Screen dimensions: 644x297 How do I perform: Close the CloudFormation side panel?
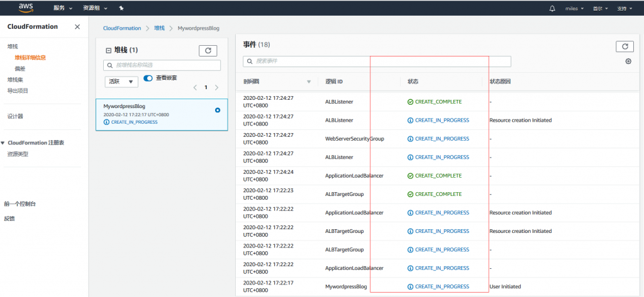[x=77, y=26]
